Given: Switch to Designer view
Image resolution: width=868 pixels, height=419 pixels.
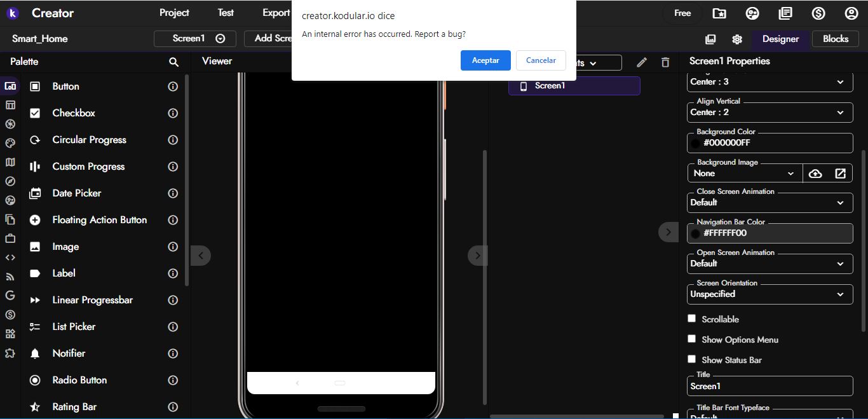Looking at the screenshot, I should 780,39.
